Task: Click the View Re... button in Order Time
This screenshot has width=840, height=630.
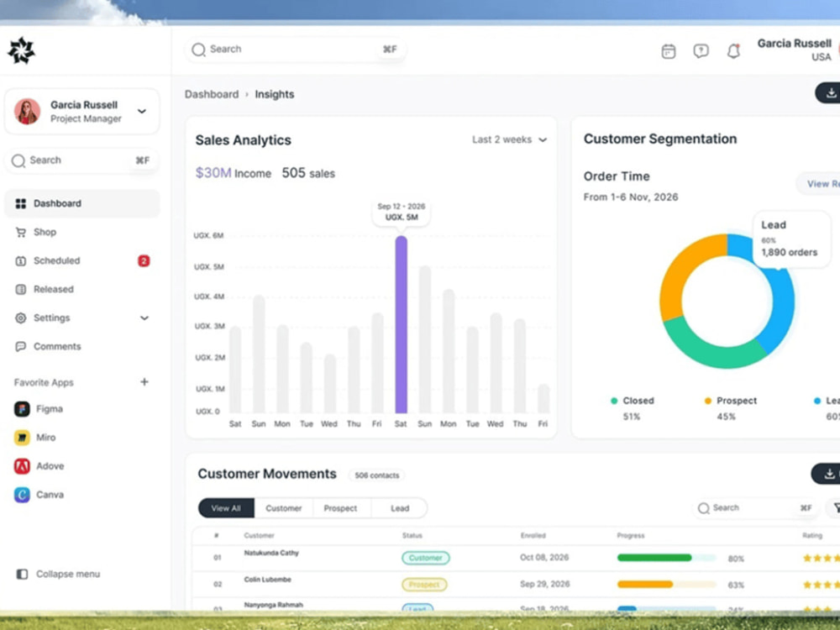Action: (818, 184)
